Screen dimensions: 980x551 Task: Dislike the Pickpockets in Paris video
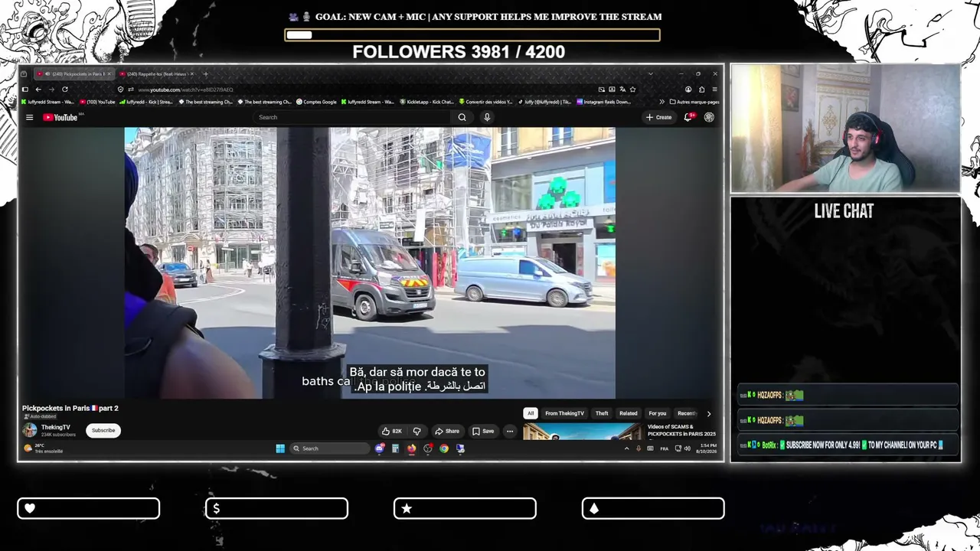coord(416,431)
